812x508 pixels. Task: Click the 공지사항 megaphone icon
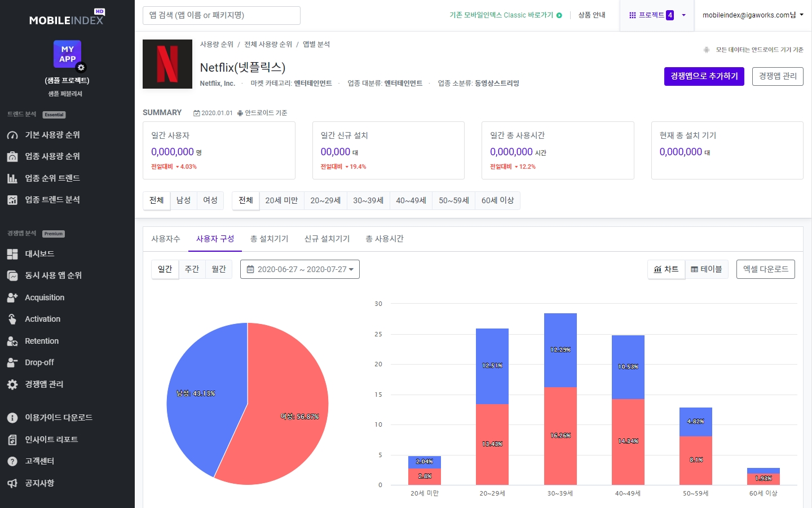coord(12,483)
